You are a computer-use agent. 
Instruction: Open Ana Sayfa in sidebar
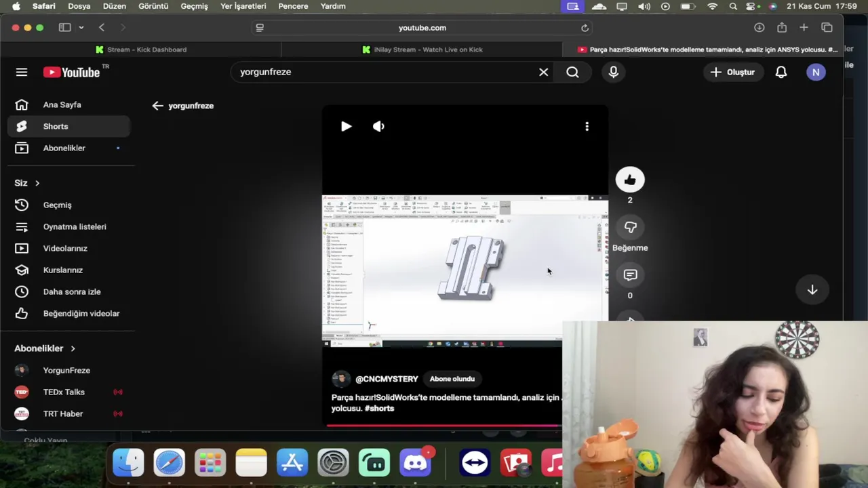point(68,104)
